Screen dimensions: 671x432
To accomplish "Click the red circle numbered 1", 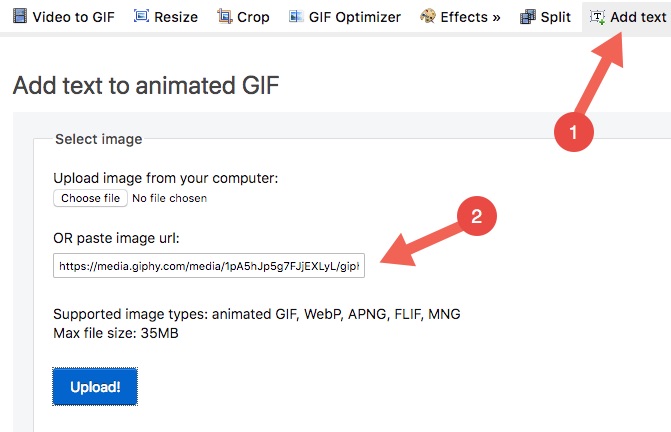I will pyautogui.click(x=573, y=132).
